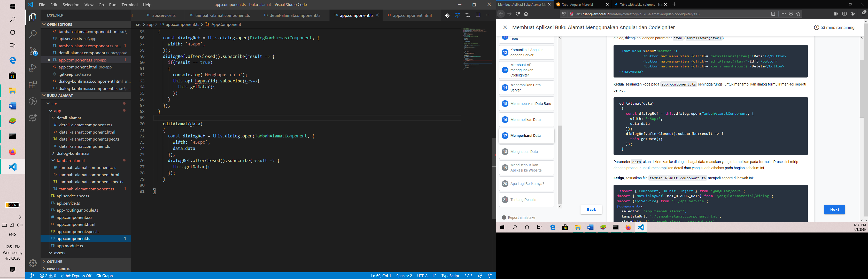Go to step 15 Menambahkan Data Baru
The height and width of the screenshot is (279, 868).
[526, 104]
